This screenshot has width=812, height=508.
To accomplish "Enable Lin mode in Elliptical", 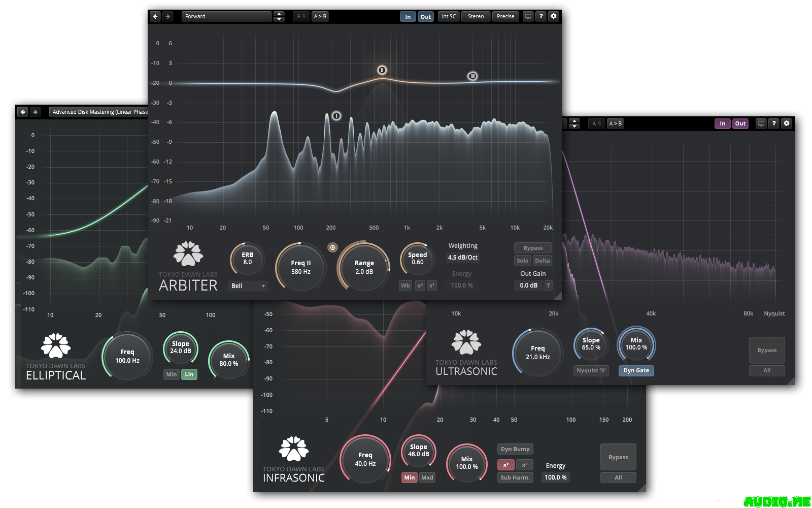I will (189, 374).
